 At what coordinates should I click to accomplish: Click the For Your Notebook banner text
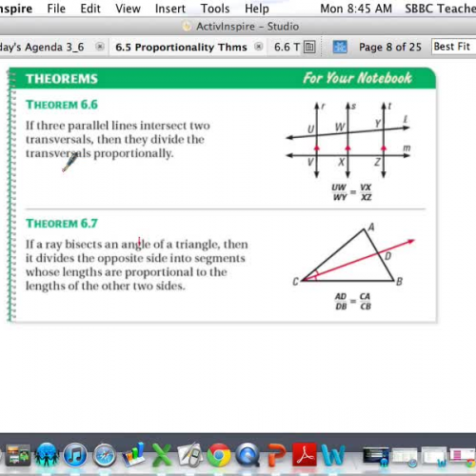(357, 78)
